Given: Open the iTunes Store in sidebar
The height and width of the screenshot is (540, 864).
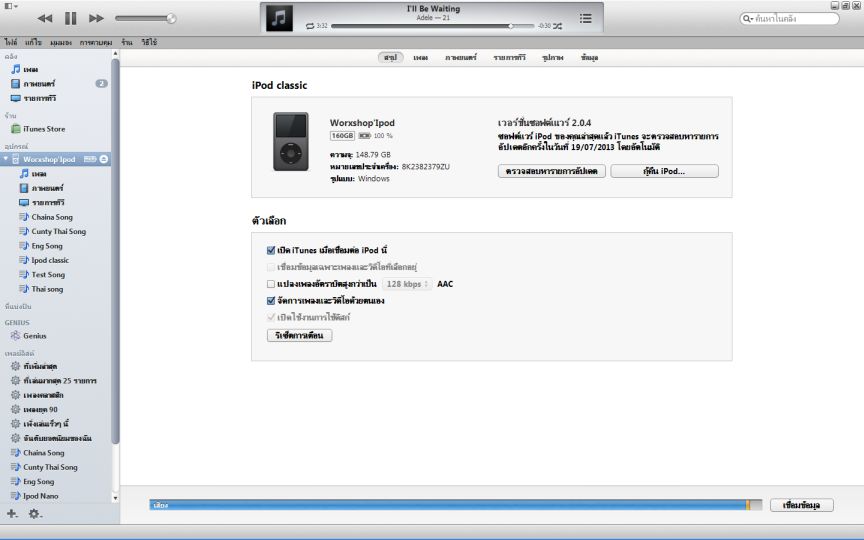Looking at the screenshot, I should [x=43, y=129].
